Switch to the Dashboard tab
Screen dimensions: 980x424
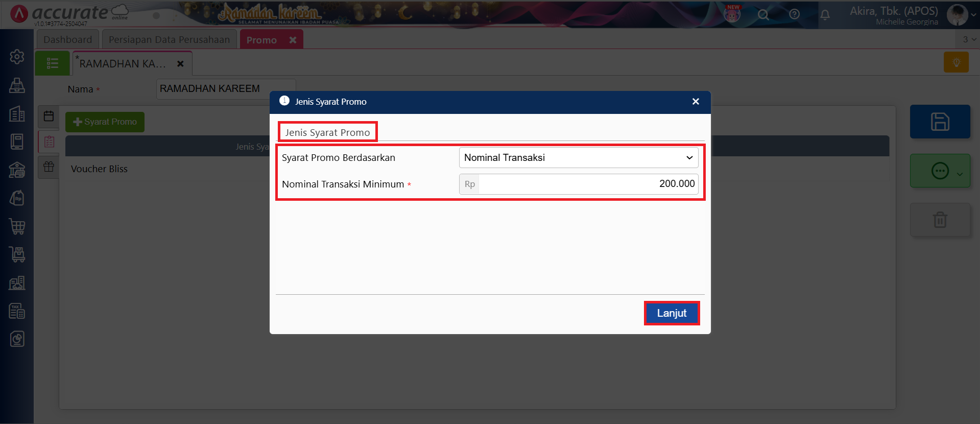point(67,40)
